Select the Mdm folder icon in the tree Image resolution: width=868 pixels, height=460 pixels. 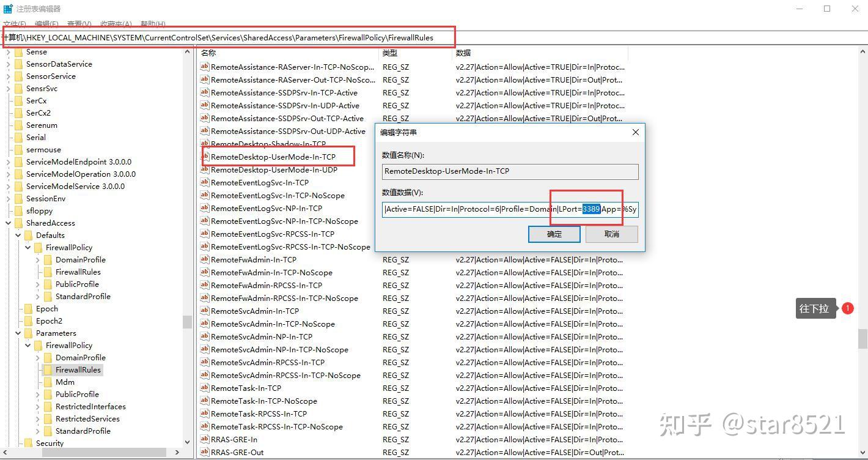(x=48, y=382)
